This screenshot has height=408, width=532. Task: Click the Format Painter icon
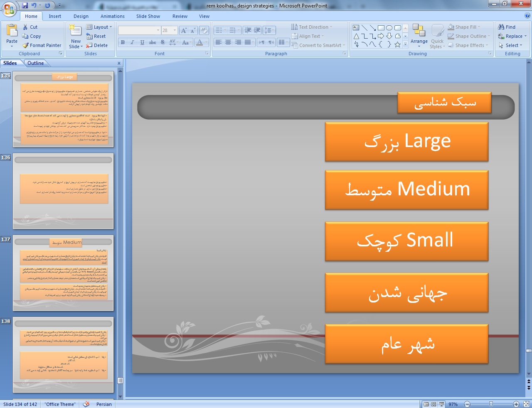(x=25, y=45)
